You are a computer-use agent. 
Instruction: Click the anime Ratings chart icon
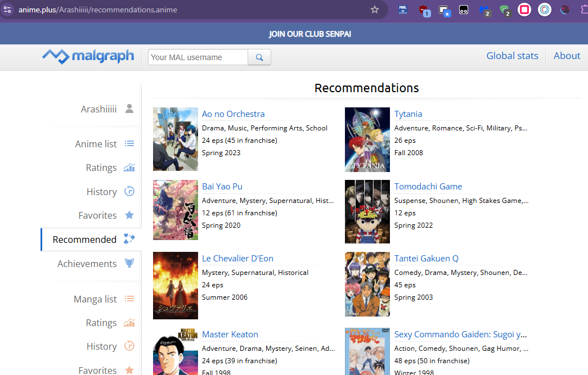[129, 168]
